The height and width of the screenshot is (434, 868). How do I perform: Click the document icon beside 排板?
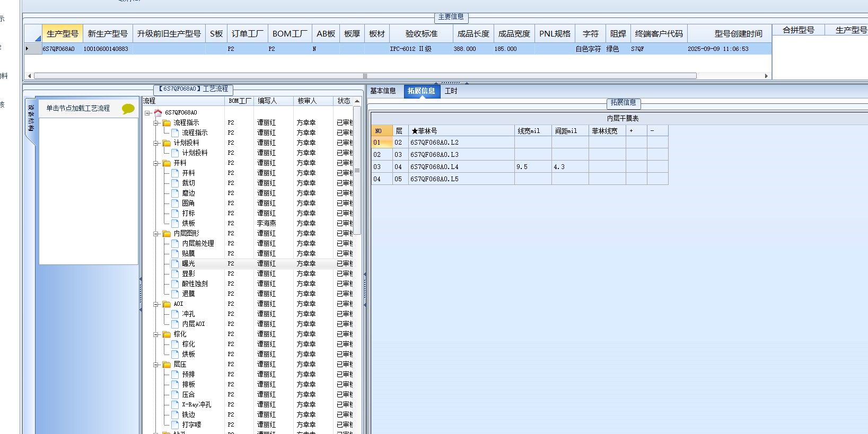click(x=175, y=384)
